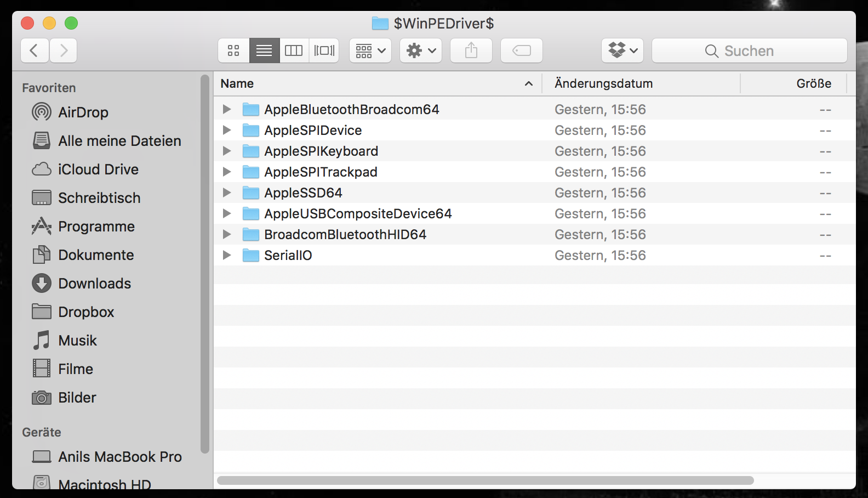Switch to Cover Flow view
Viewport: 868px width, 498px height.
[324, 50]
